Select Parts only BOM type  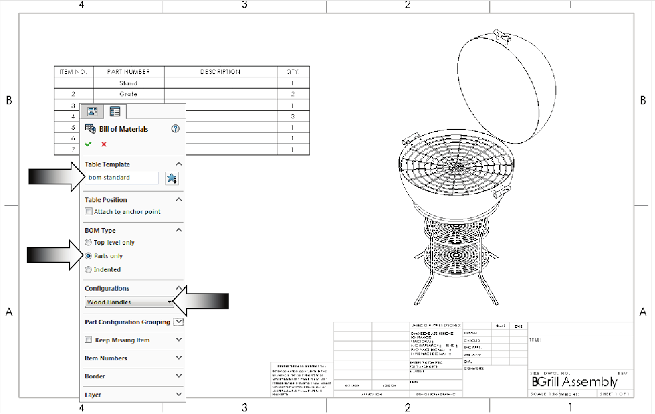click(88, 256)
